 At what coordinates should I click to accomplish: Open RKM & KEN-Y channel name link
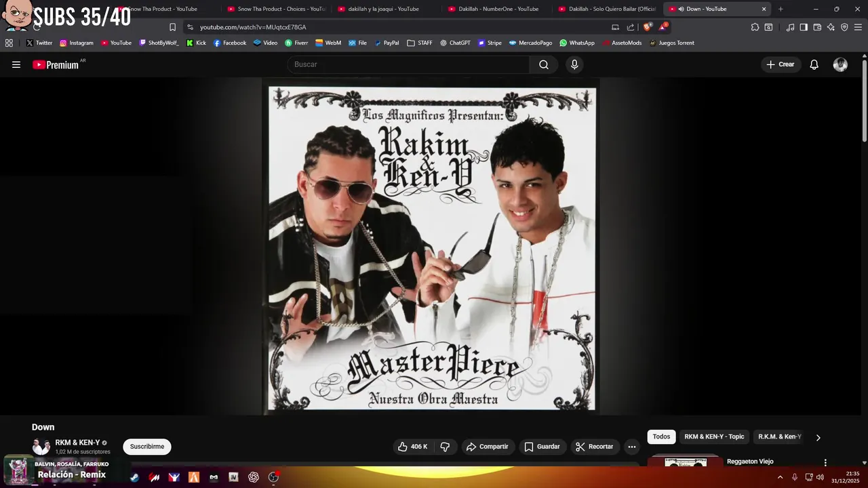click(77, 443)
